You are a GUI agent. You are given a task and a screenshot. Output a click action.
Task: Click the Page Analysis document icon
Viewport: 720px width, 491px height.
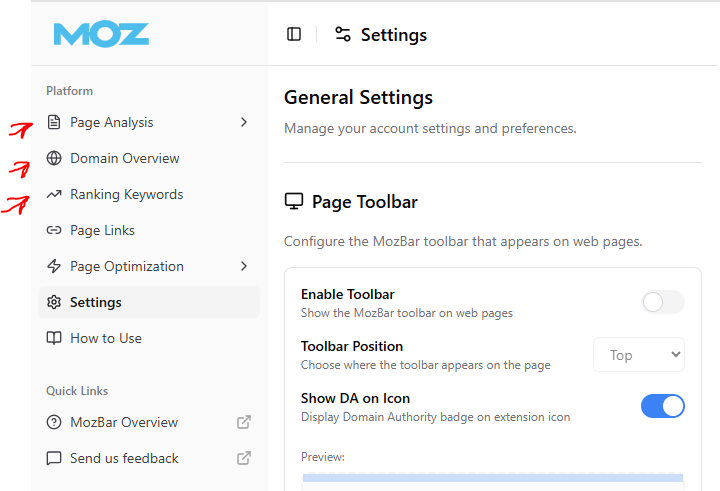pyautogui.click(x=54, y=122)
